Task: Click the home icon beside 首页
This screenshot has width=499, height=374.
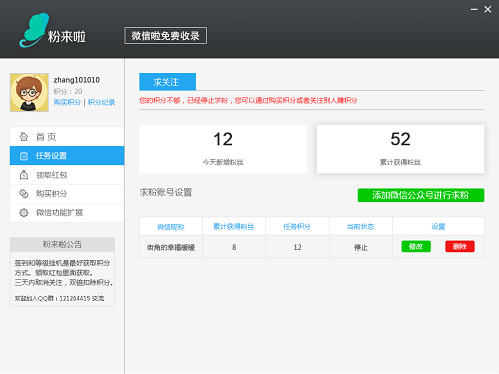Action: tap(24, 137)
